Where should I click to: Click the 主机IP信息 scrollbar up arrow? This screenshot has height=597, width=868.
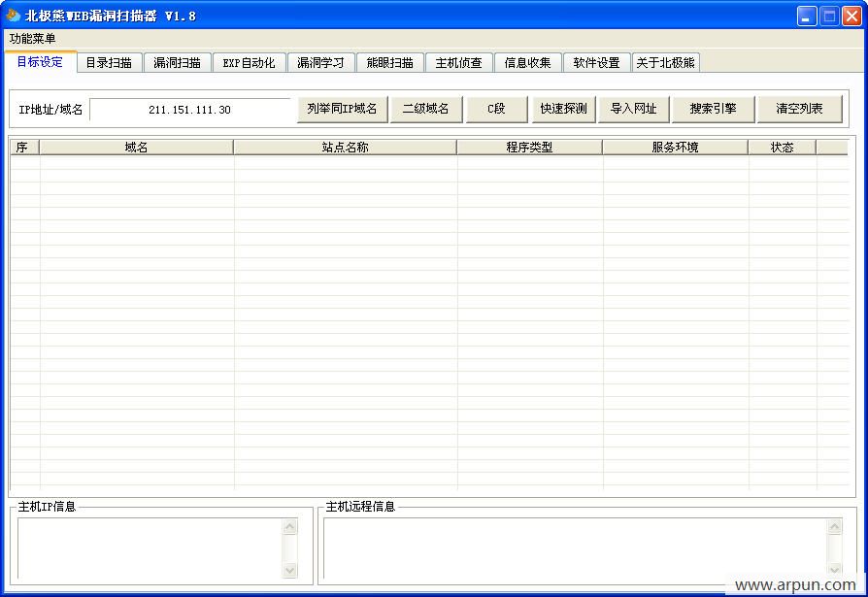click(x=289, y=527)
